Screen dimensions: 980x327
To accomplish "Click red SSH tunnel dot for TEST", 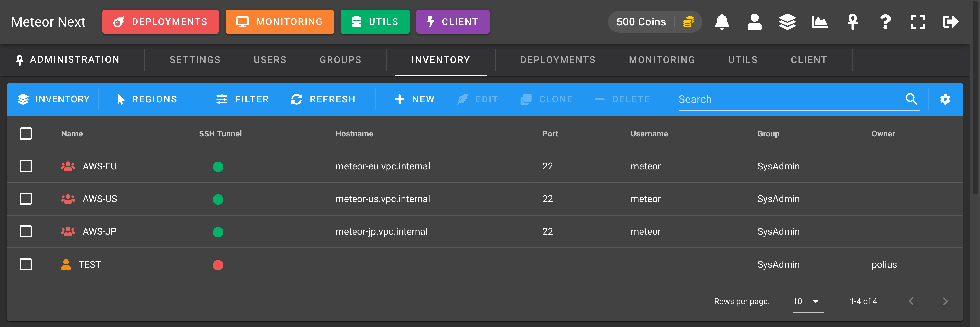I will click(x=218, y=265).
